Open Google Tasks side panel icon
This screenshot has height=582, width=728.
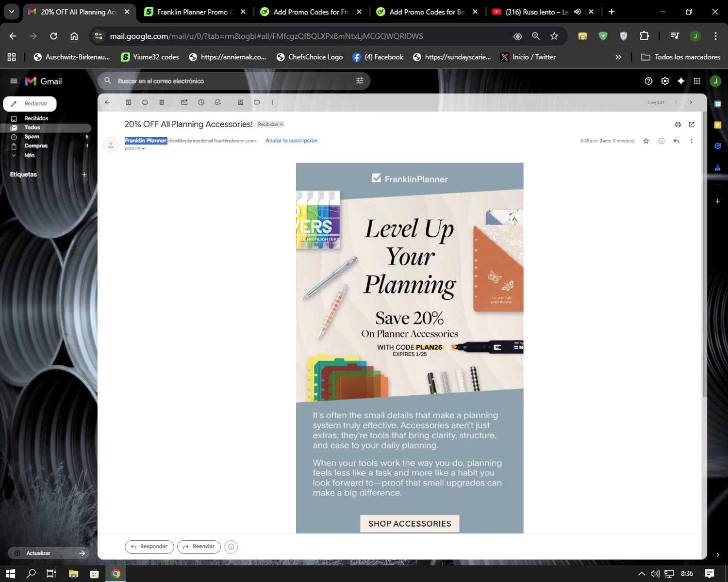[x=718, y=146]
